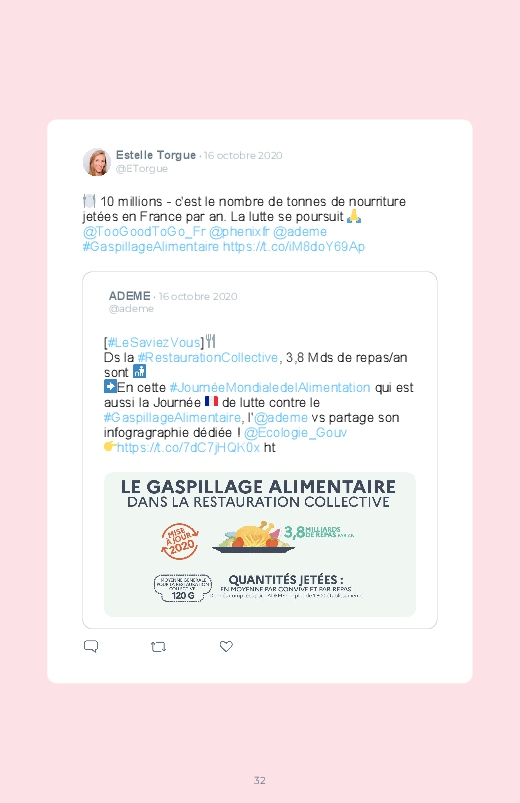
Task: Click the Mise à jour 2020 stamp icon
Action: [180, 541]
